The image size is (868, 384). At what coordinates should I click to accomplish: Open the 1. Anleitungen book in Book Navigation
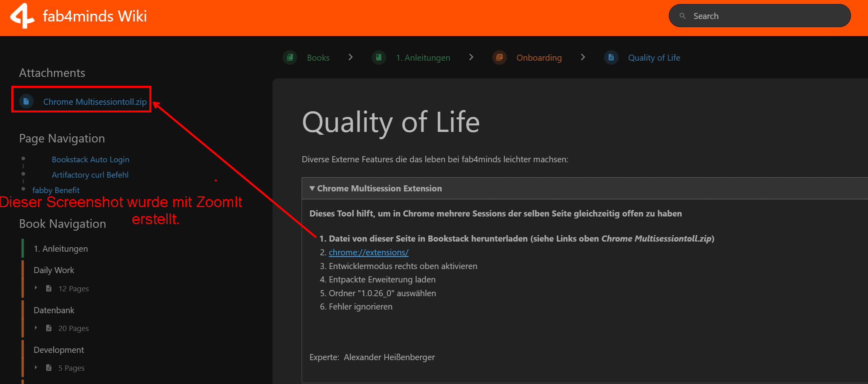pyautogui.click(x=61, y=249)
